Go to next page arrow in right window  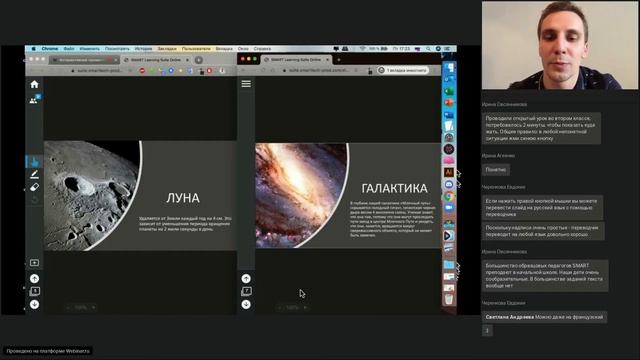coord(246,304)
